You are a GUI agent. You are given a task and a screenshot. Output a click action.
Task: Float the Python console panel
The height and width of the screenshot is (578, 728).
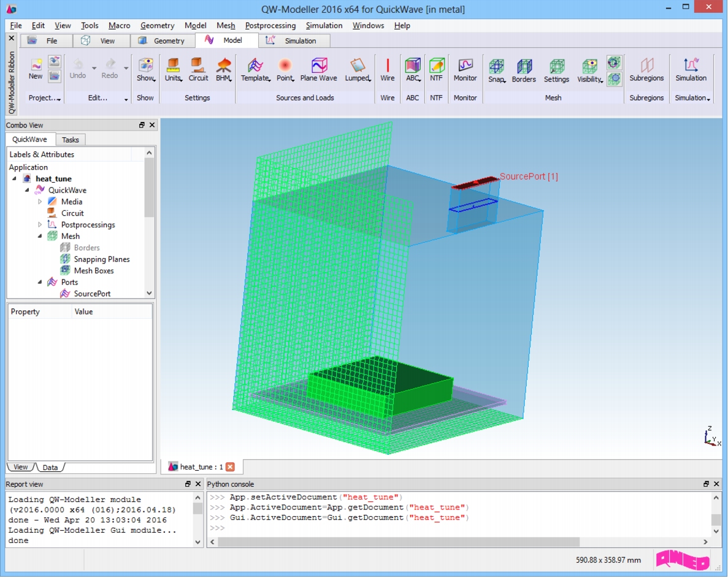(x=706, y=484)
